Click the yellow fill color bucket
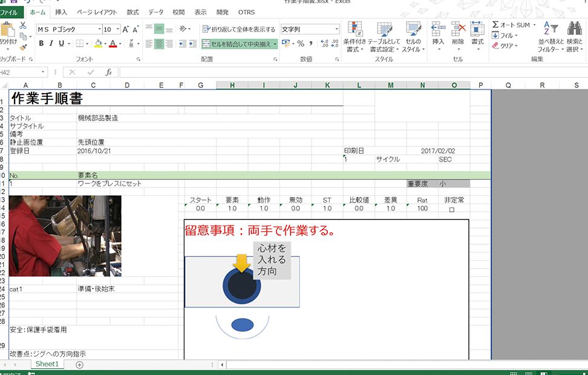This screenshot has width=588, height=375. tap(97, 44)
